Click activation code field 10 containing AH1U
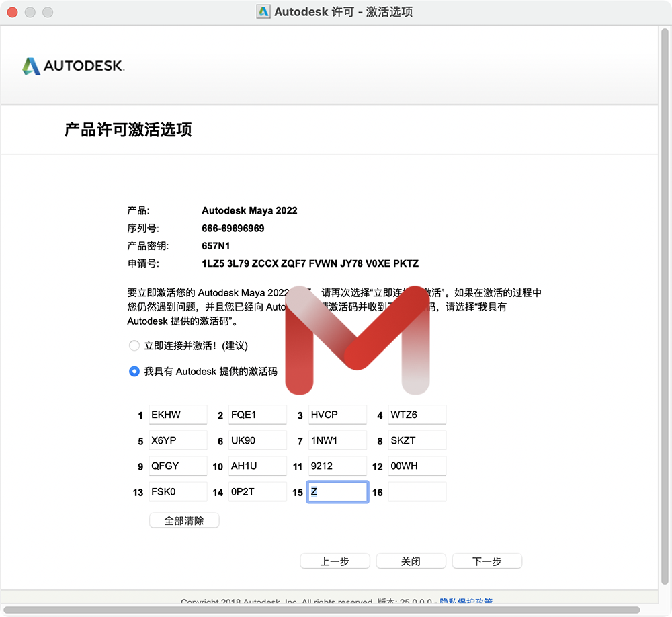Screen dimensions: 672x617 coord(257,466)
